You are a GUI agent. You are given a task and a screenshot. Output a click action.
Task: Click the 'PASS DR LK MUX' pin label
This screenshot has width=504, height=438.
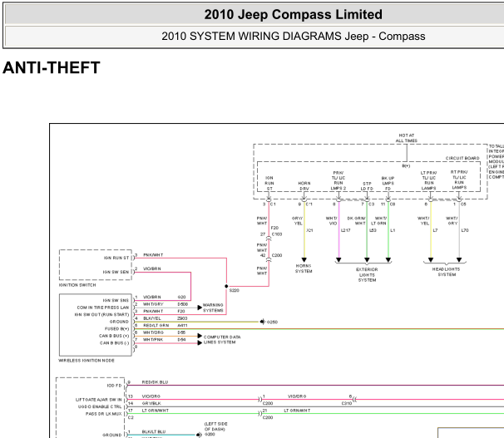103,414
